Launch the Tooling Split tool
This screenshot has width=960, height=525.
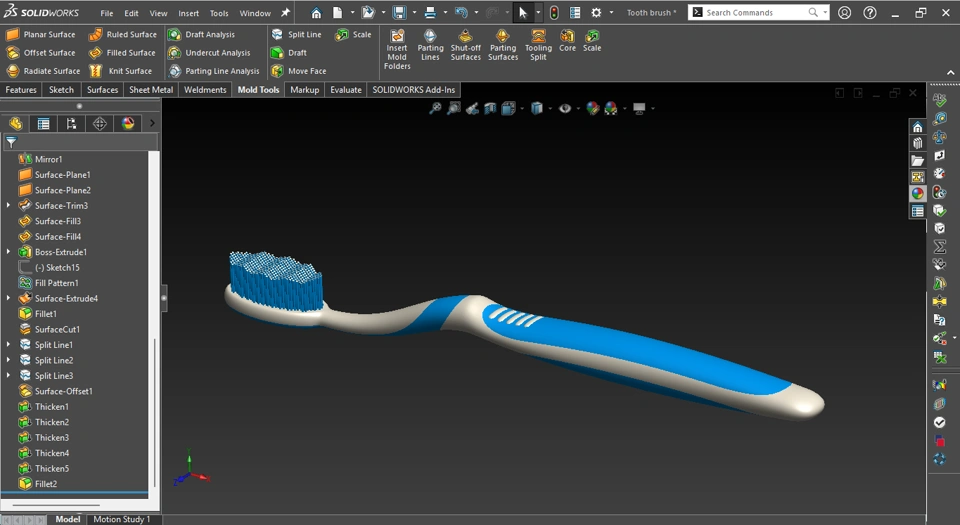tap(538, 45)
